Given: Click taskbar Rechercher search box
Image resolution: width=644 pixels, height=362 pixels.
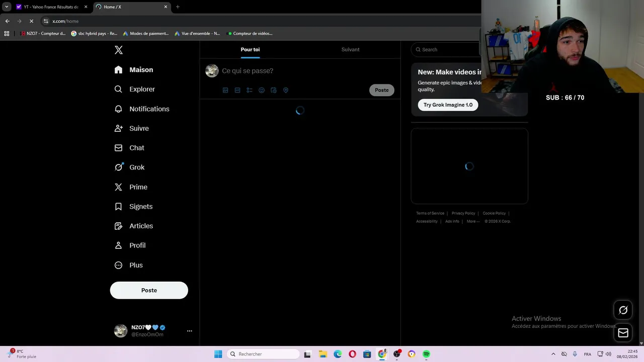Looking at the screenshot, I should [263, 354].
